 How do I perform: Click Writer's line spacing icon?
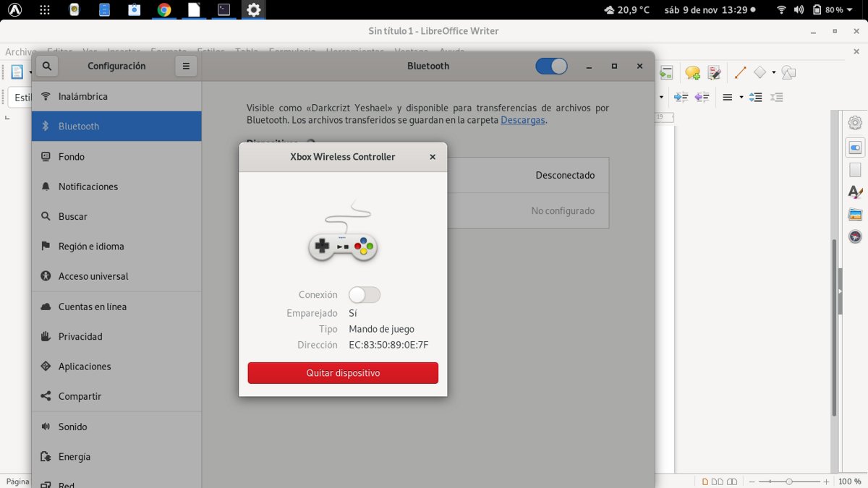(x=728, y=97)
